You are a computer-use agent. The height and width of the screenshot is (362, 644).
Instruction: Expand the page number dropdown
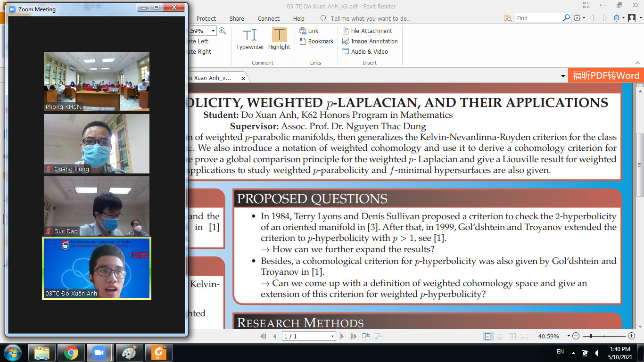coord(332,336)
